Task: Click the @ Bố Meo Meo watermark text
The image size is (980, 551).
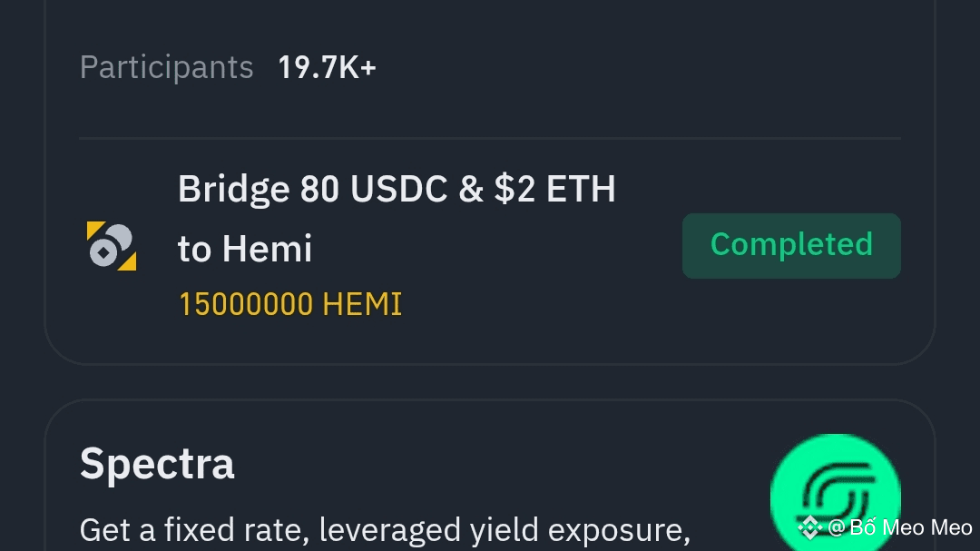Action: point(900,528)
